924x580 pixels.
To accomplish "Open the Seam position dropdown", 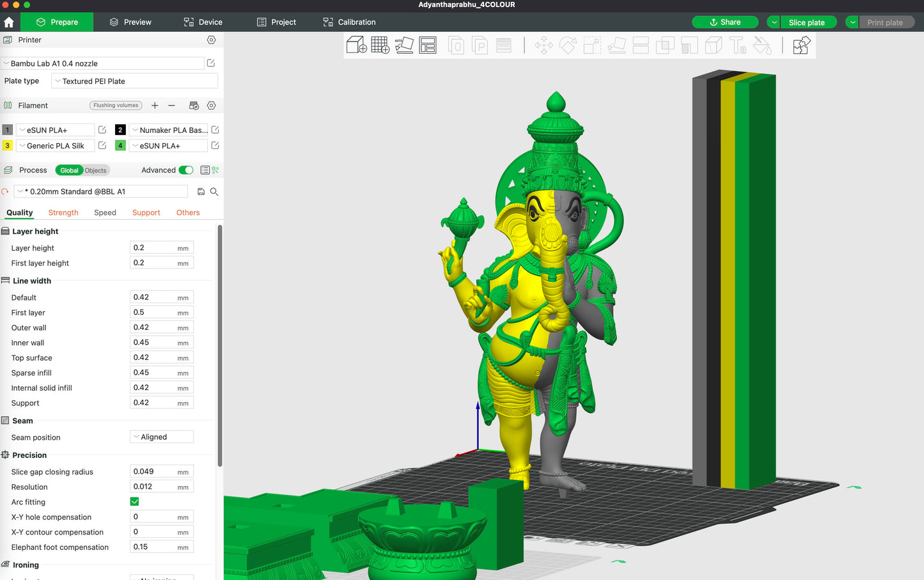I will [x=162, y=437].
